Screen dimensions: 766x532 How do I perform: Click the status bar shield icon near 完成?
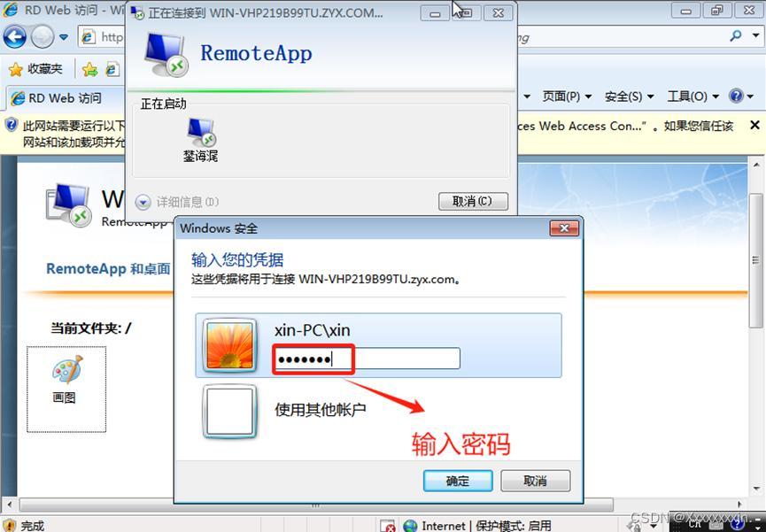coord(9,526)
